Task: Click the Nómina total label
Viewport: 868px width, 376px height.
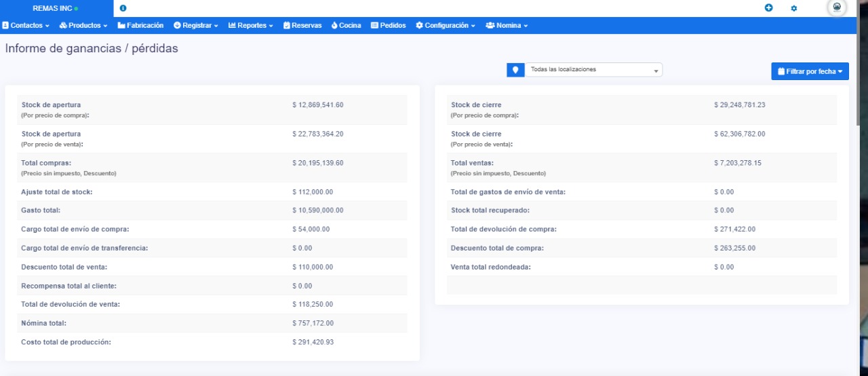Action: pyautogui.click(x=44, y=323)
